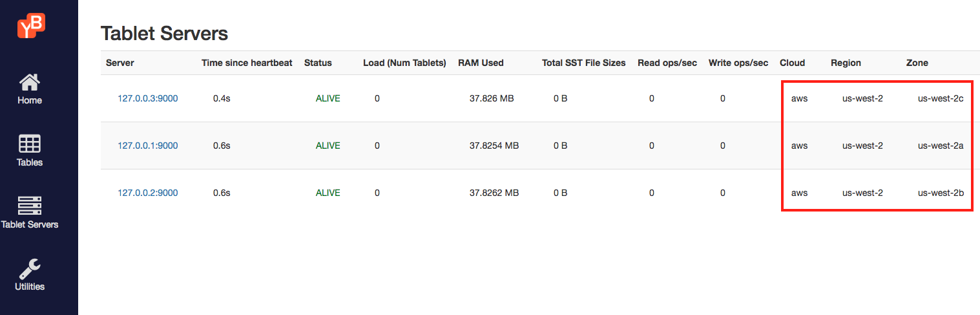Click the YugaByte YB logo

point(31,25)
